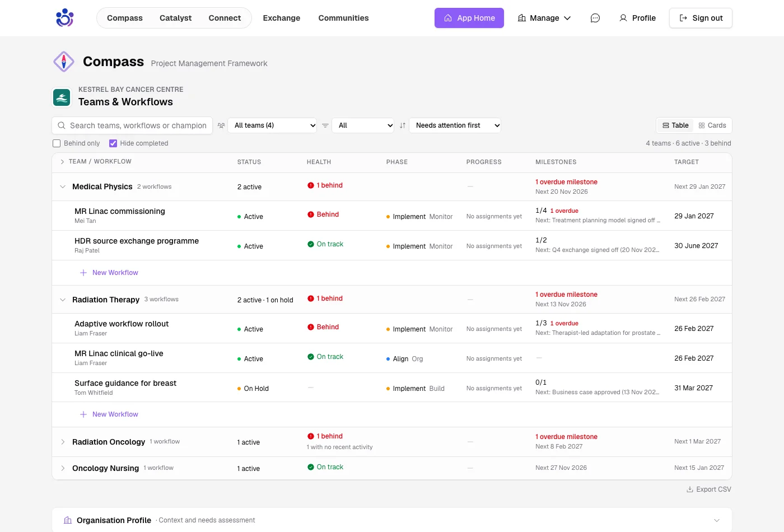The width and height of the screenshot is (784, 532).
Task: Open the Exchange nav item
Action: (282, 18)
